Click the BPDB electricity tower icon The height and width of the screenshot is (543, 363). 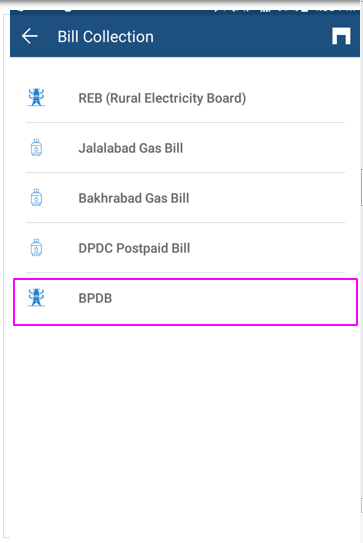(36, 297)
